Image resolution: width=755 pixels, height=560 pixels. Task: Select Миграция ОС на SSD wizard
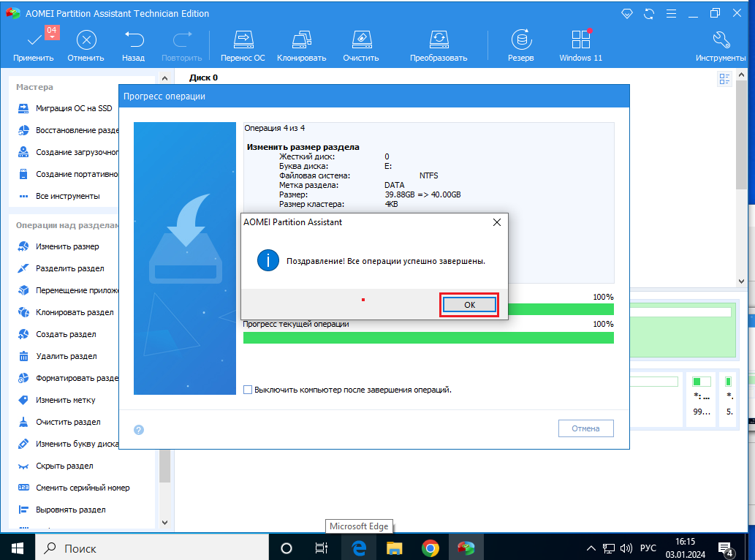click(x=67, y=108)
